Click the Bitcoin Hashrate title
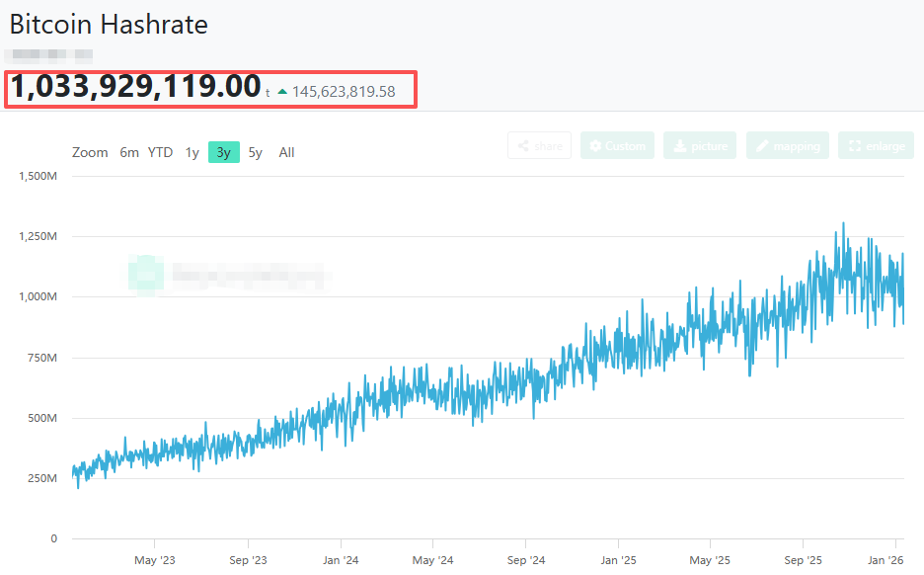924x575 pixels. 109,24
